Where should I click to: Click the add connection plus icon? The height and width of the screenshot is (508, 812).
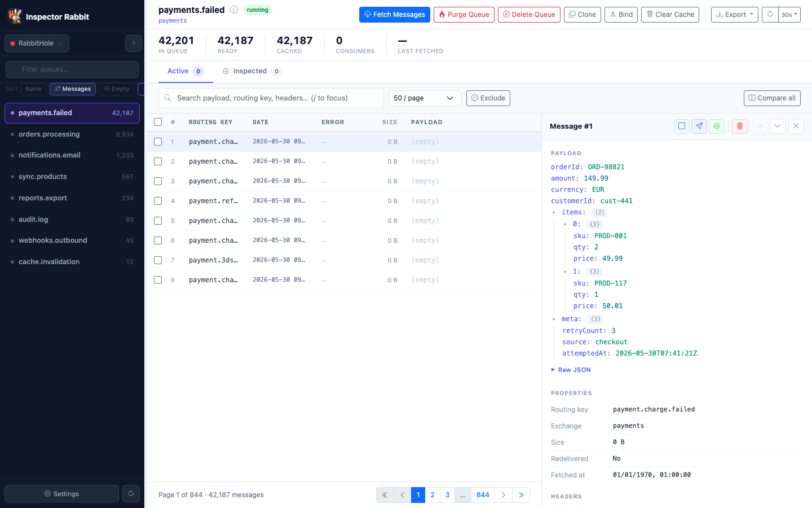[x=134, y=43]
